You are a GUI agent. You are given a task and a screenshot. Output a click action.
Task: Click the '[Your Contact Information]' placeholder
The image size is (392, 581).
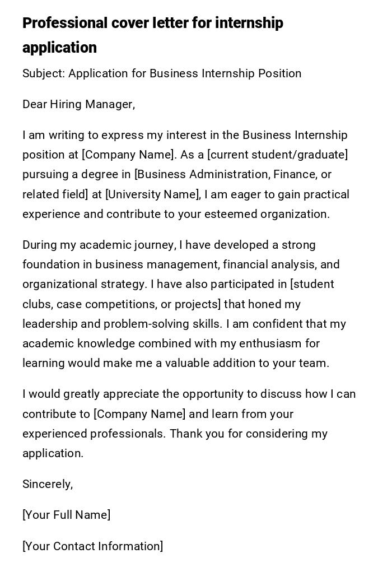[92, 547]
